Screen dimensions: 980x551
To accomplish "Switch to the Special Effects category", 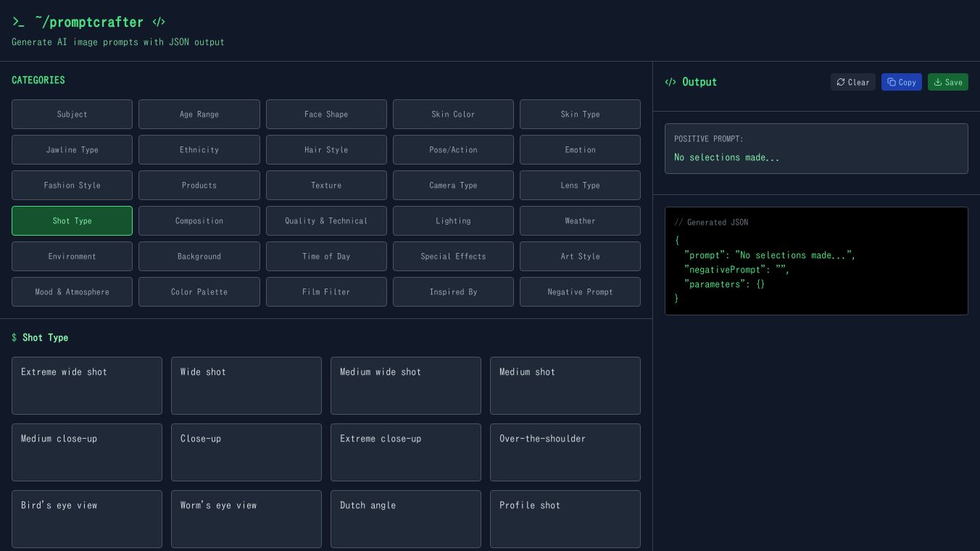I will point(453,256).
